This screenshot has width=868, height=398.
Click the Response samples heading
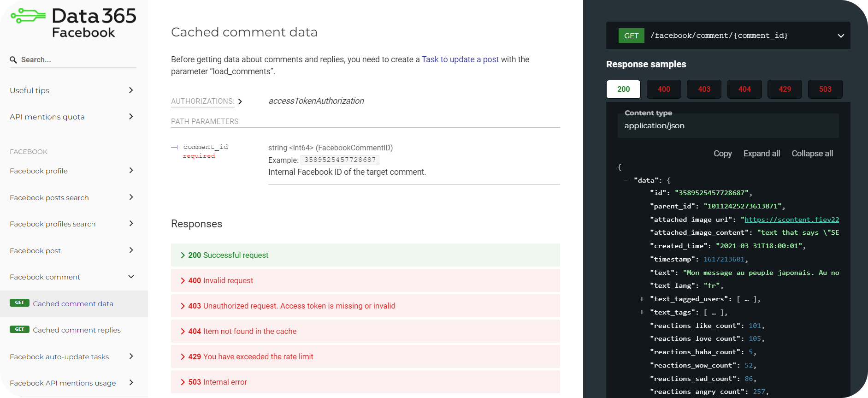tap(646, 64)
